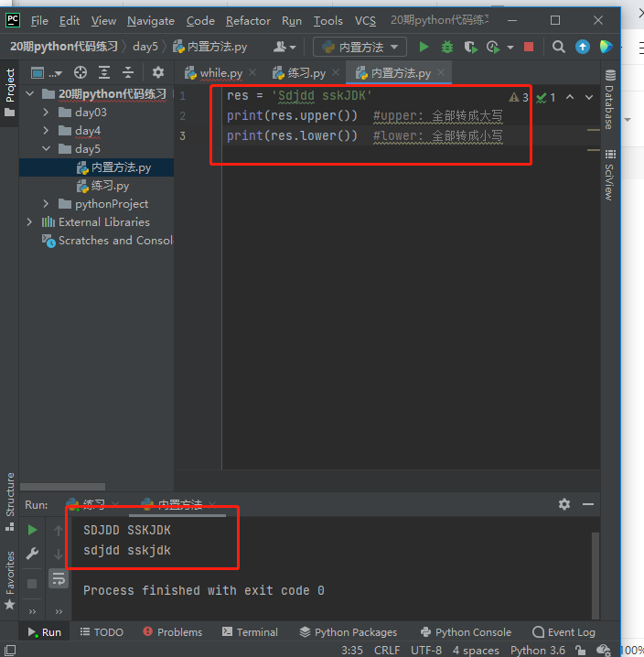Viewport: 644px width, 657px height.
Task: Open the colorful JetBrains toolbox icon
Action: pos(606,47)
